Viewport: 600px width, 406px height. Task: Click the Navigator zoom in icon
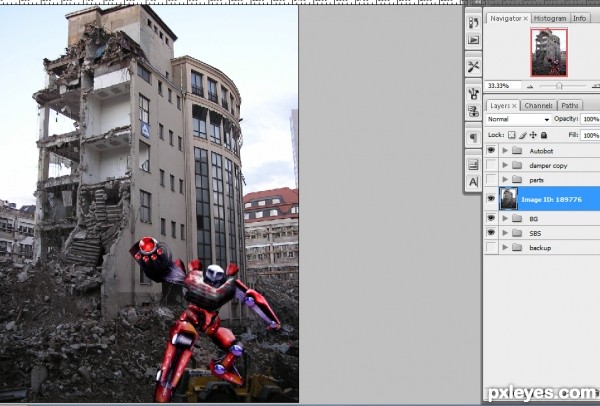(596, 86)
